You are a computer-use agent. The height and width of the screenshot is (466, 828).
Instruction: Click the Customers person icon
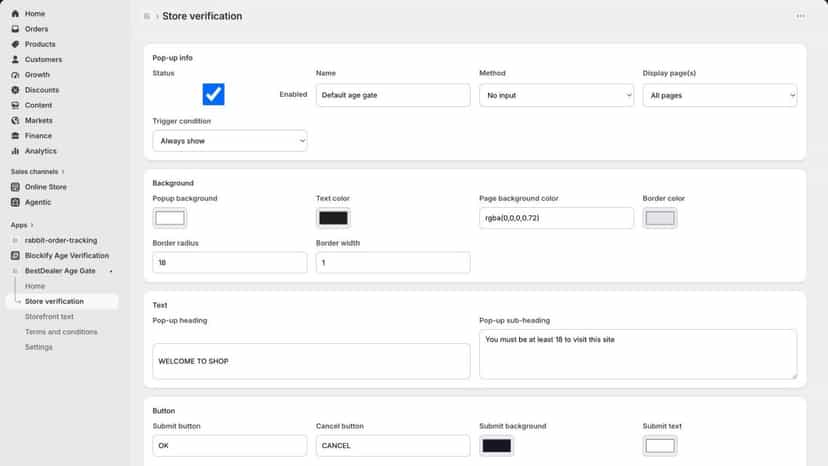click(x=15, y=60)
